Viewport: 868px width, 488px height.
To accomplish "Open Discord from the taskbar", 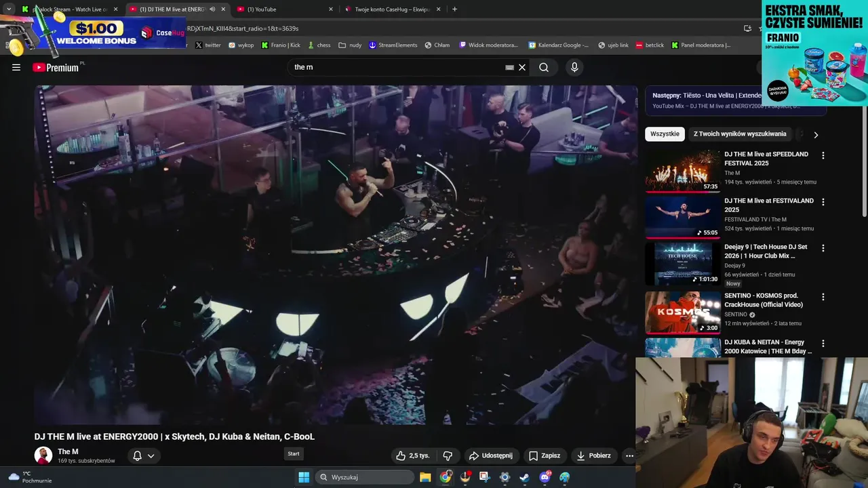I will (x=545, y=477).
